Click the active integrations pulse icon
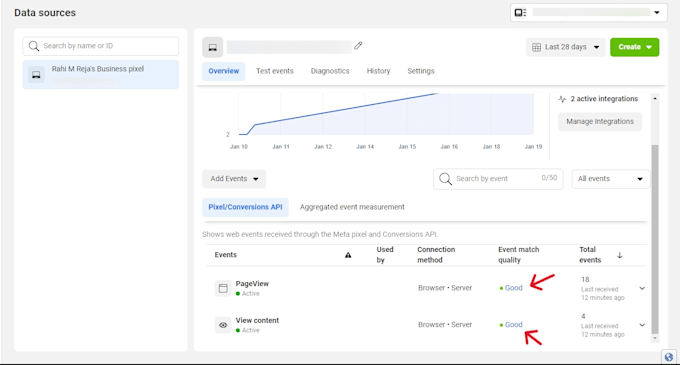 [562, 99]
